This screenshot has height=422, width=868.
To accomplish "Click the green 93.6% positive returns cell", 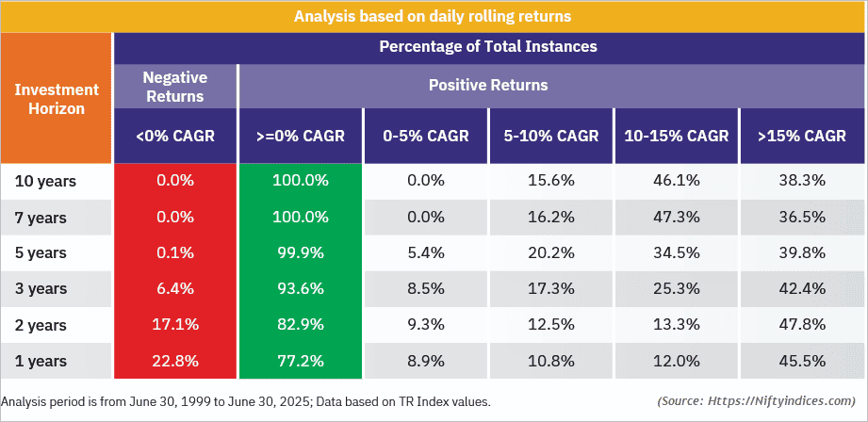I will pos(301,289).
